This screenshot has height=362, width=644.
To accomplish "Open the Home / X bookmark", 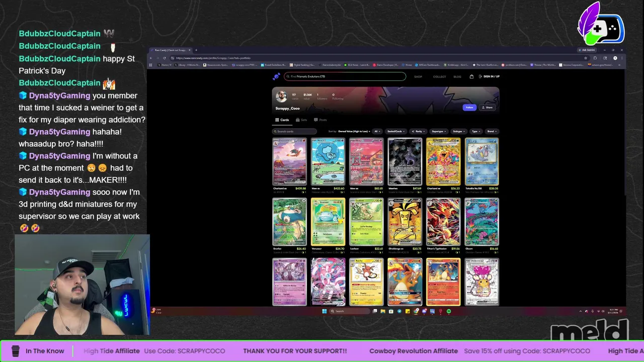I will tap(165, 65).
